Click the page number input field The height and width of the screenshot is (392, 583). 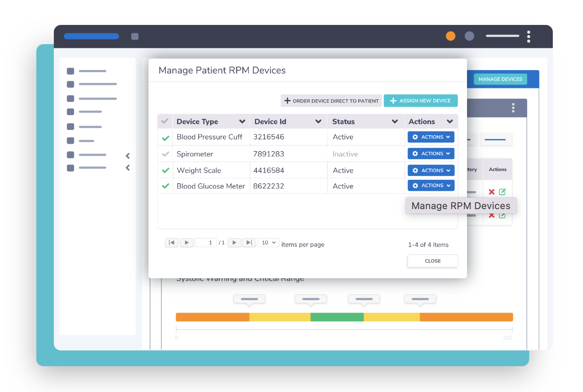(x=206, y=242)
